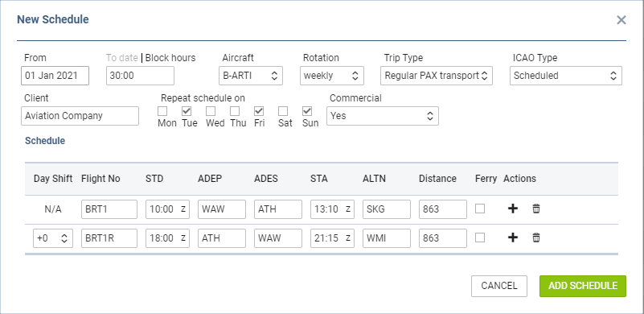Click the ADEP field showing WAW
Screen dimensions: 644x314
(x=222, y=209)
